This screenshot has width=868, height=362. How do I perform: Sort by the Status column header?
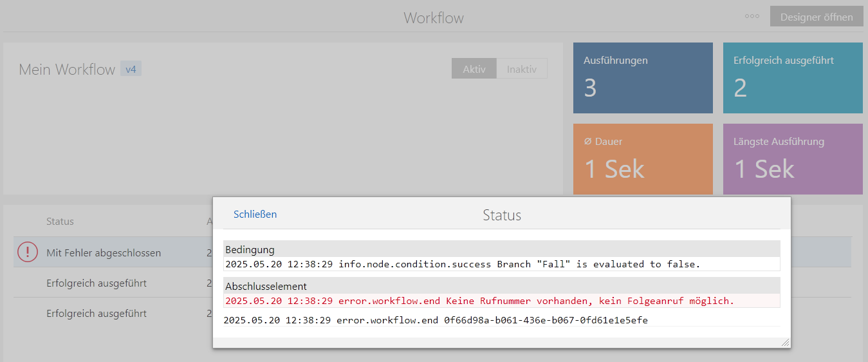click(60, 222)
